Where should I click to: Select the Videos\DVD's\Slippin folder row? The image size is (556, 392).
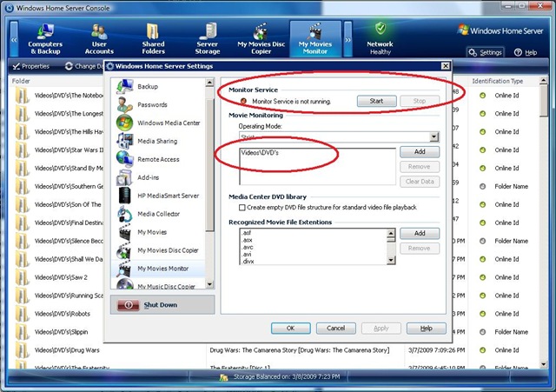point(61,332)
